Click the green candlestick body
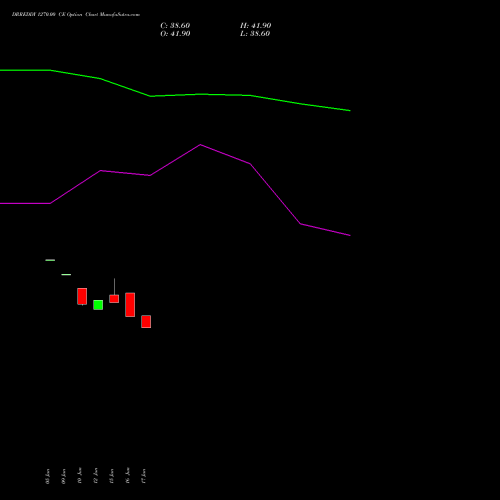The image size is (500, 500). click(98, 305)
